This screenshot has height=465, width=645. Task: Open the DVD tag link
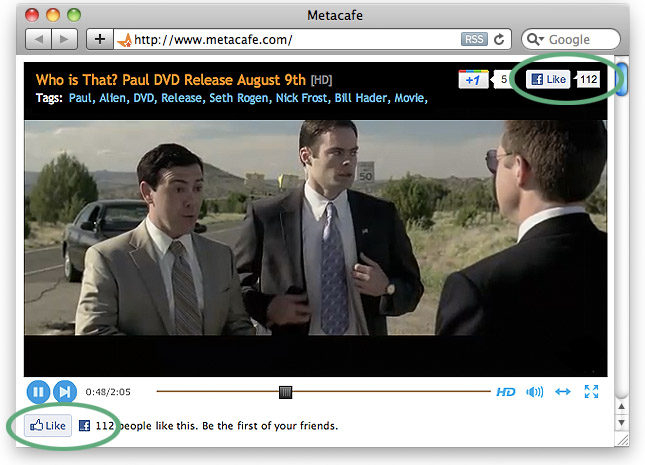coord(145,98)
